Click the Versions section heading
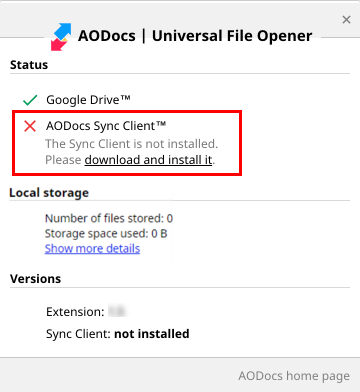This screenshot has width=360, height=392. click(x=35, y=279)
